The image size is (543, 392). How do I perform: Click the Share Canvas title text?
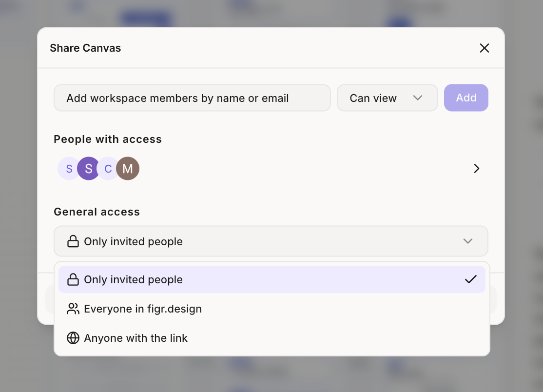coord(85,48)
